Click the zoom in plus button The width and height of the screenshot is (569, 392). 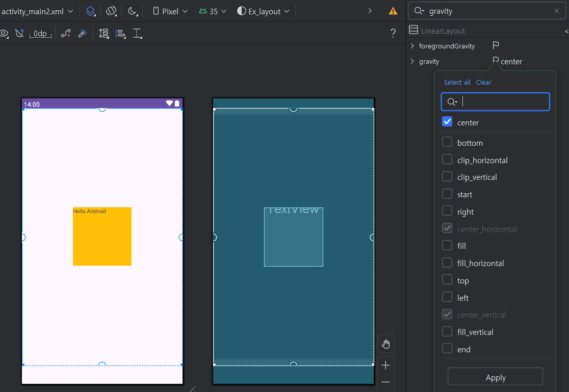click(386, 365)
